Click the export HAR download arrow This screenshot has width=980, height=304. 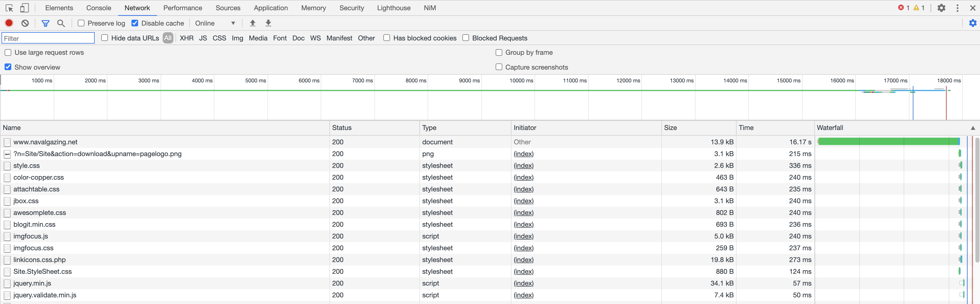pos(268,23)
